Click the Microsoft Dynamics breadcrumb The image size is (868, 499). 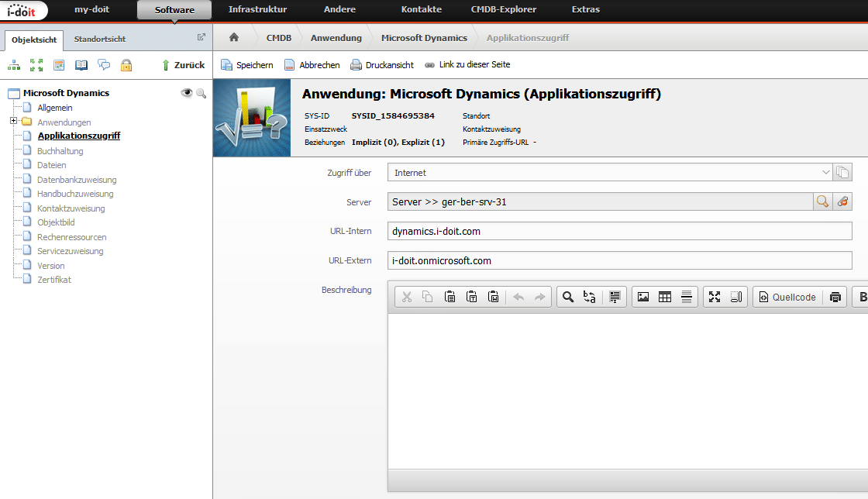tap(424, 38)
